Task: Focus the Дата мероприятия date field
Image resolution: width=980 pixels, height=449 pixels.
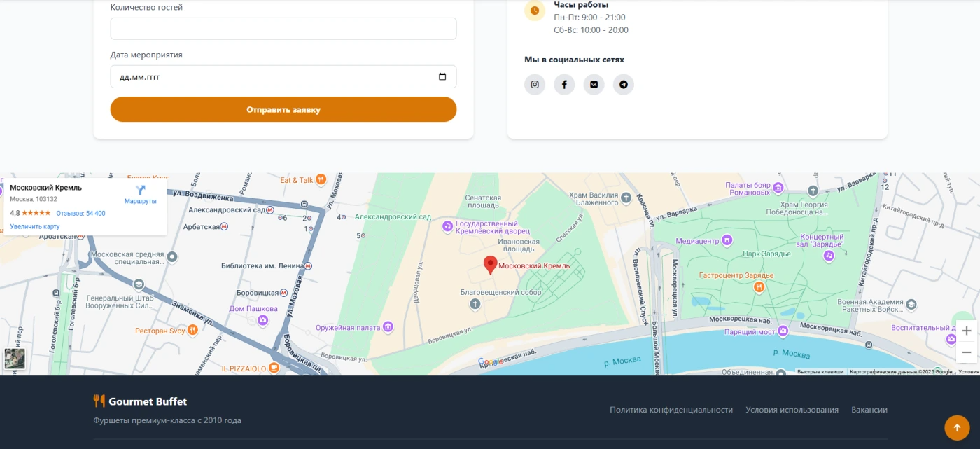Action: pos(283,77)
